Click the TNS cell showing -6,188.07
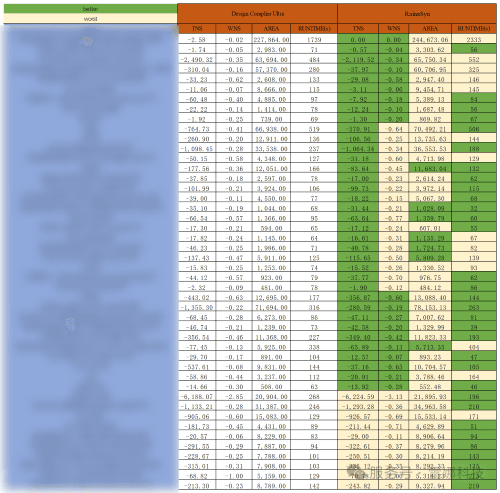 [197, 397]
